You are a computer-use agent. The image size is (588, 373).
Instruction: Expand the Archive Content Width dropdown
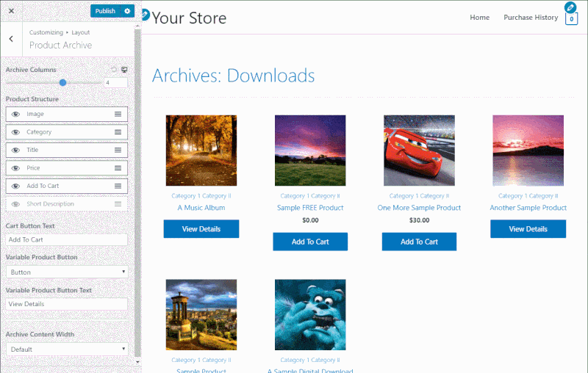(x=67, y=349)
